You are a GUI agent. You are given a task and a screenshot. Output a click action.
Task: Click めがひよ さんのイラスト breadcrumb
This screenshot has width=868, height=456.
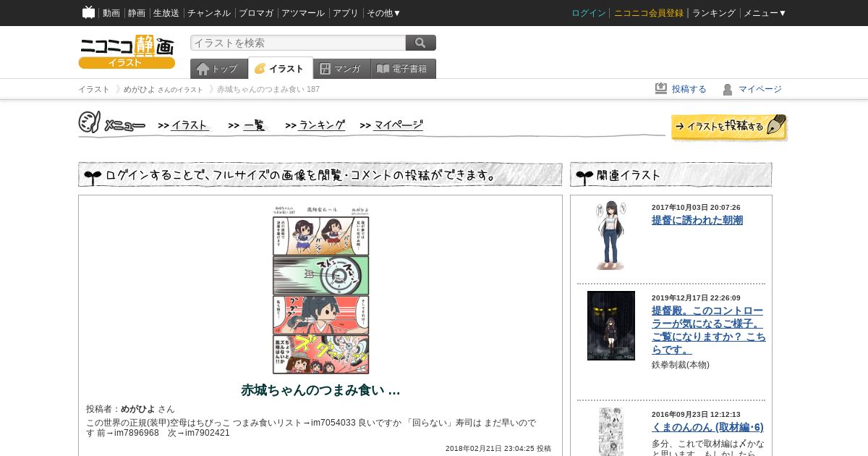(x=163, y=89)
